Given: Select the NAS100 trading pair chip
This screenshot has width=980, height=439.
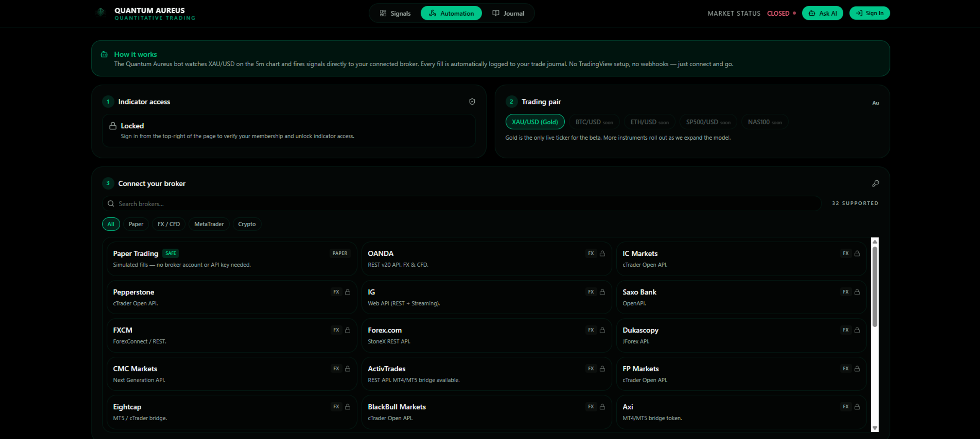Looking at the screenshot, I should (765, 122).
